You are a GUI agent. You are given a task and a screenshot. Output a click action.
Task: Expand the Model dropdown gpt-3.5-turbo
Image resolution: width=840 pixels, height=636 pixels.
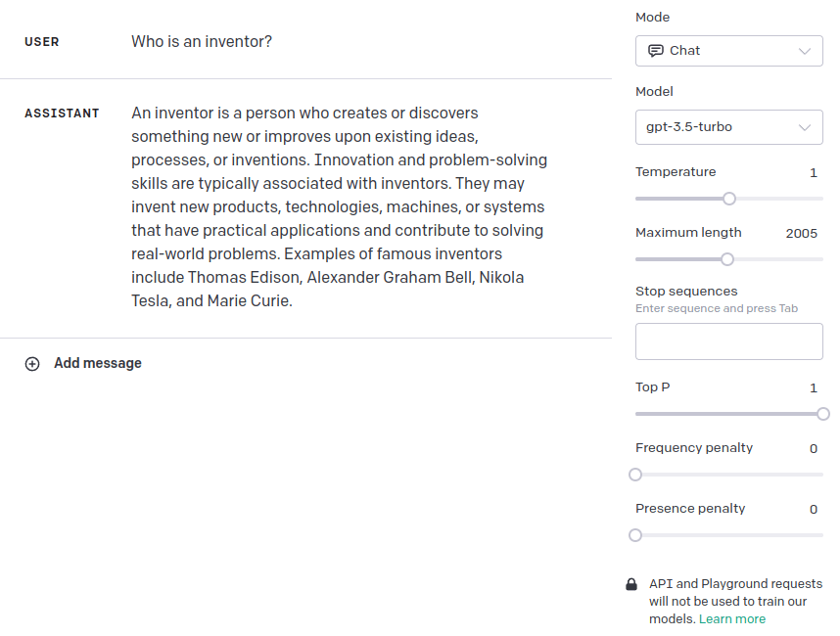728,127
